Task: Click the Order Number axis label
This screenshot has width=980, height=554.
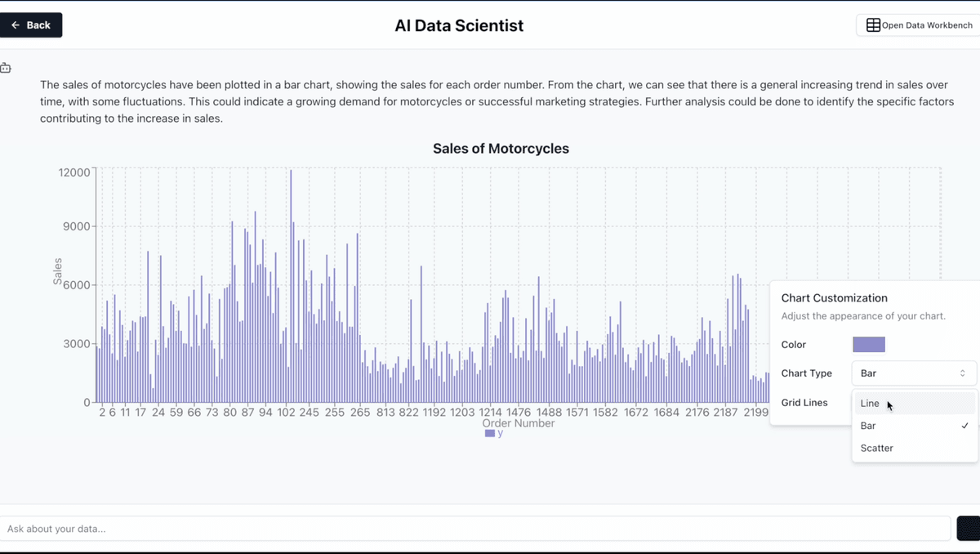Action: pos(518,423)
